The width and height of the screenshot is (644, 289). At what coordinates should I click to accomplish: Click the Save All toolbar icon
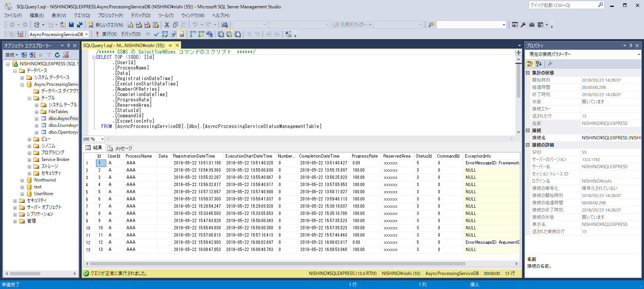pyautogui.click(x=79, y=25)
